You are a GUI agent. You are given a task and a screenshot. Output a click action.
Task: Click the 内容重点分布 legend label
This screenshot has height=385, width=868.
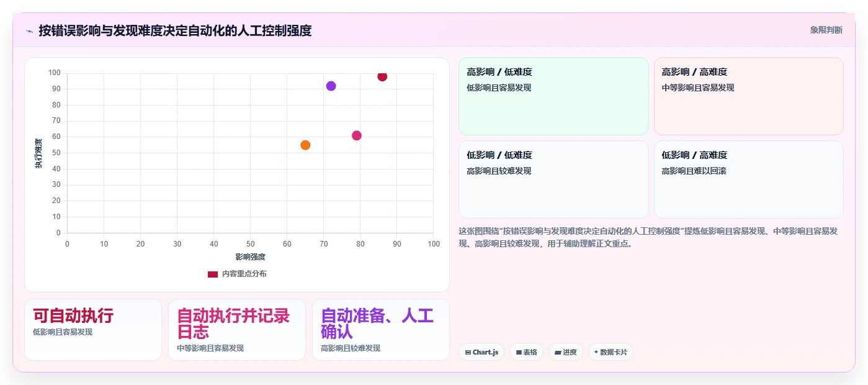[x=244, y=274]
